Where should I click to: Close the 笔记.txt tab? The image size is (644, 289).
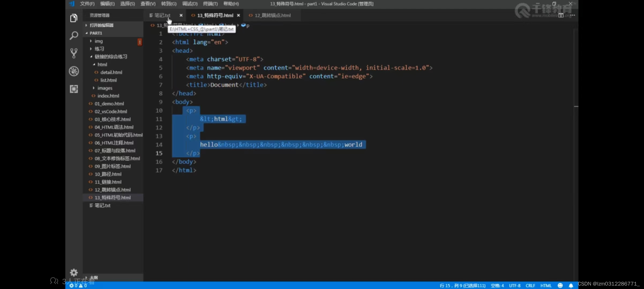(181, 15)
